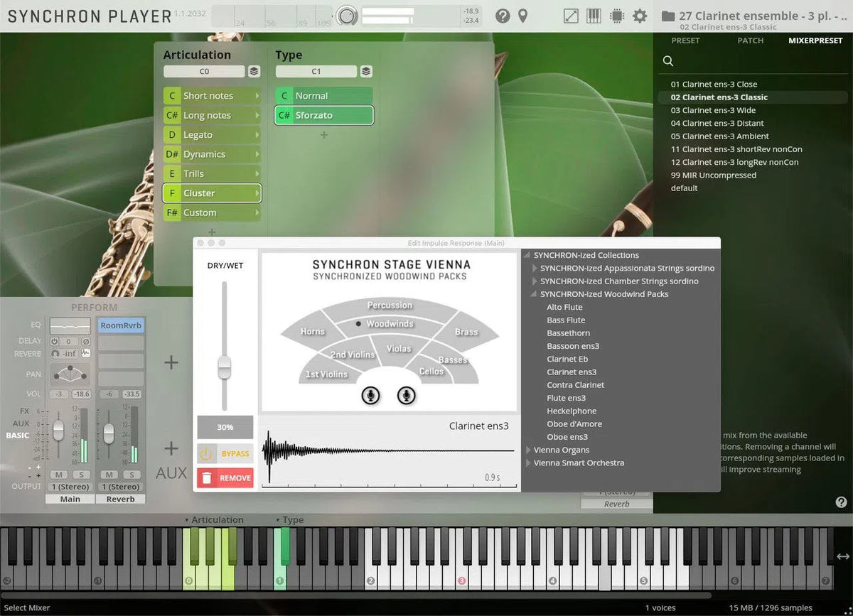The width and height of the screenshot is (853, 616).
Task: Click the CPU chip engine icon
Action: (x=617, y=16)
